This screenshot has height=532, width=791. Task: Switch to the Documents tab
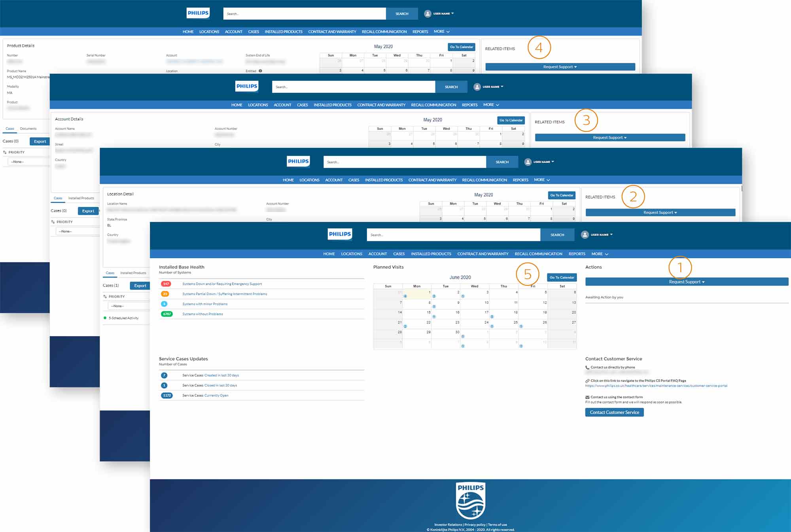[x=28, y=129]
